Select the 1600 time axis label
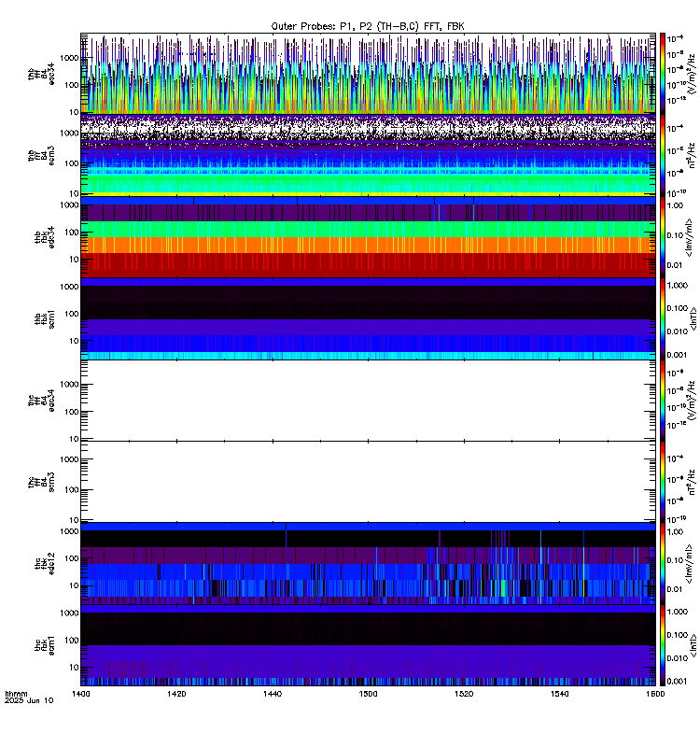Screen dimensions: 700x747 [655, 694]
